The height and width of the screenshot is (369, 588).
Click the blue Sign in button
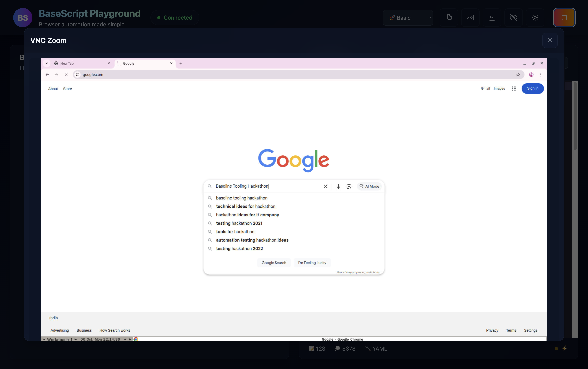(532, 88)
